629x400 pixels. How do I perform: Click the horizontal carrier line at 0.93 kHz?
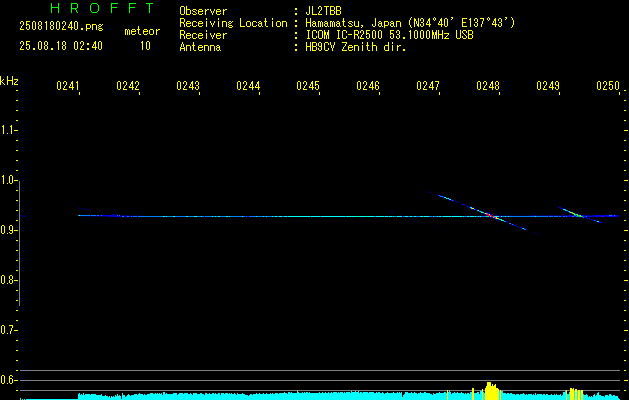(x=348, y=216)
